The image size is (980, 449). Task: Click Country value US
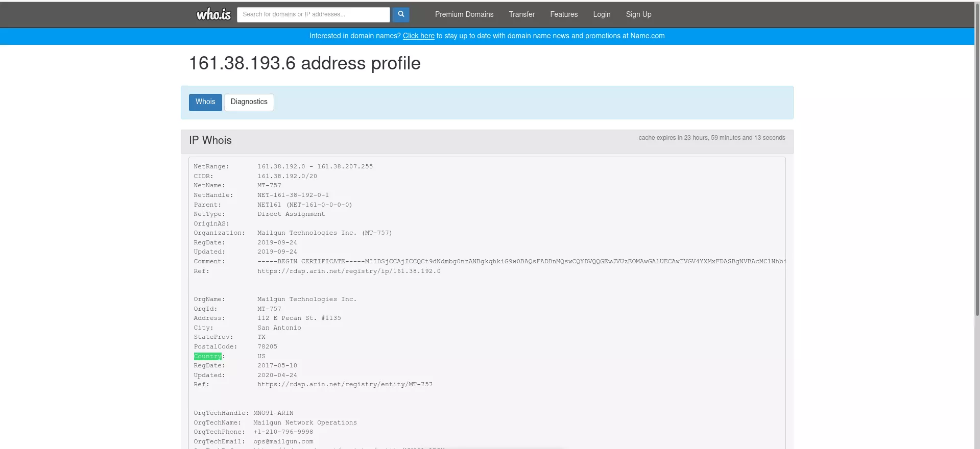[261, 357]
